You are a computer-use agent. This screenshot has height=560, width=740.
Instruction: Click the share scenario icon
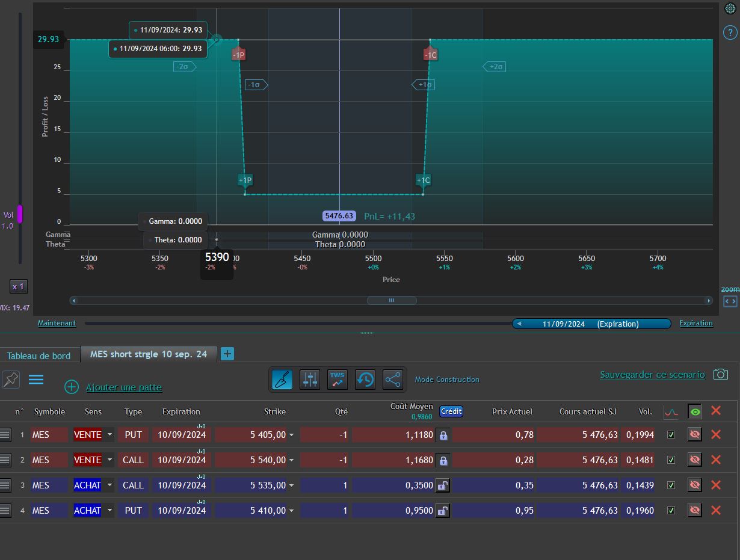point(393,380)
